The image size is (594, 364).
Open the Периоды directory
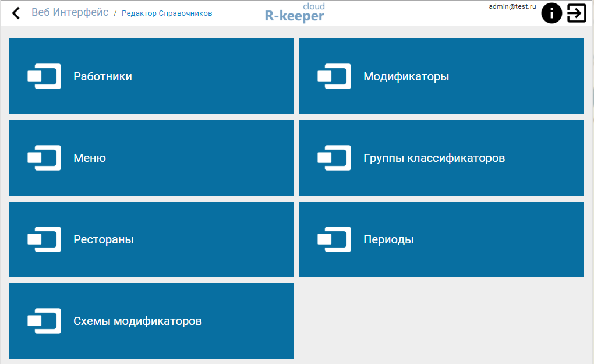(388, 239)
